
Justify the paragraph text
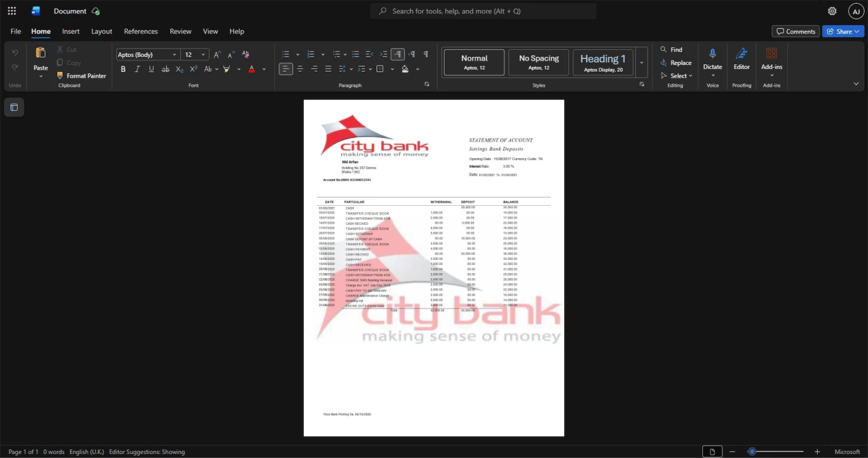coord(328,69)
